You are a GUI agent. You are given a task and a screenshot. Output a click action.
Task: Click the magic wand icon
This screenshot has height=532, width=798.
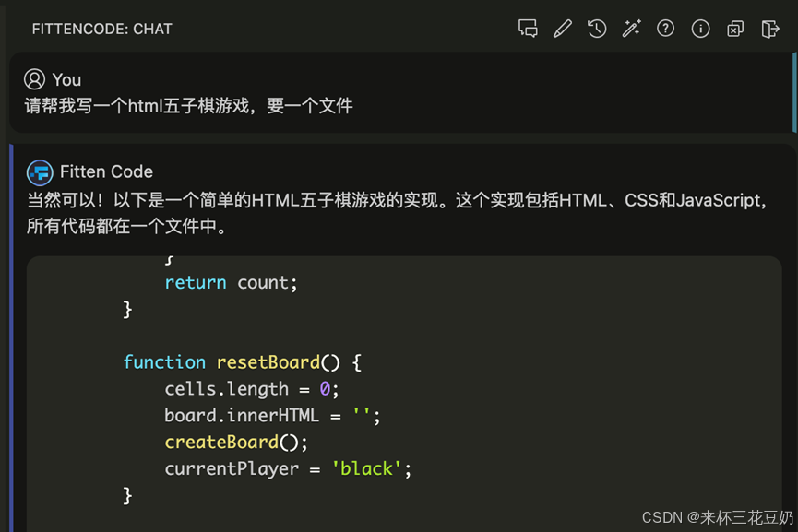[x=631, y=29]
